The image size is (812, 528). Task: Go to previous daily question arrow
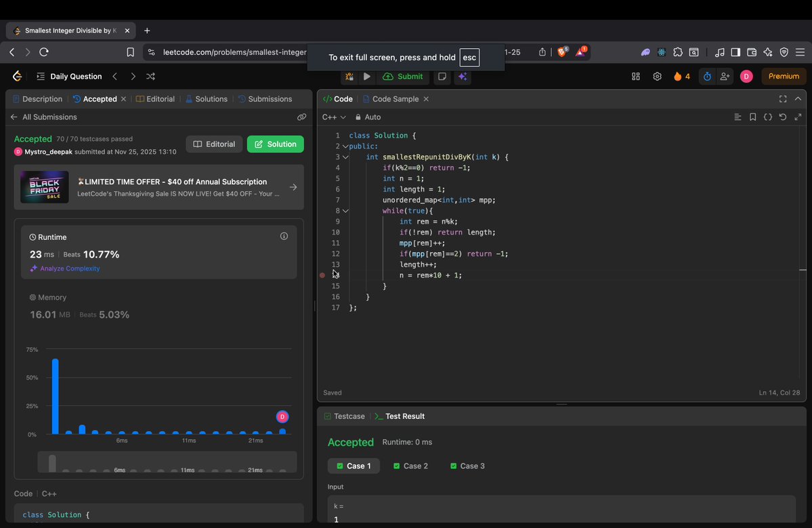click(x=115, y=76)
